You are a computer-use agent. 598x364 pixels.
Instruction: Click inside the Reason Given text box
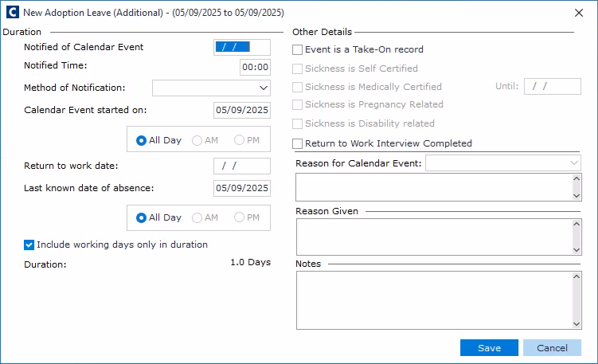[x=433, y=237]
